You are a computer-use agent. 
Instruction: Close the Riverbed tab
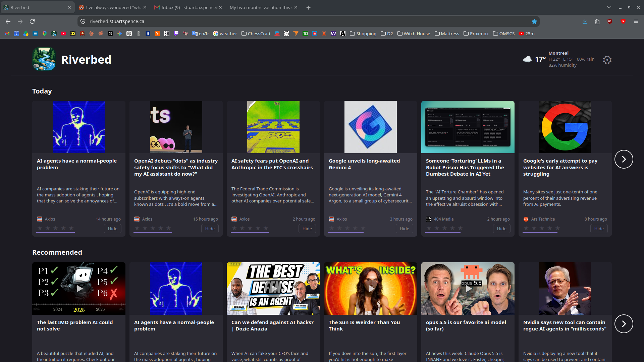pos(69,7)
